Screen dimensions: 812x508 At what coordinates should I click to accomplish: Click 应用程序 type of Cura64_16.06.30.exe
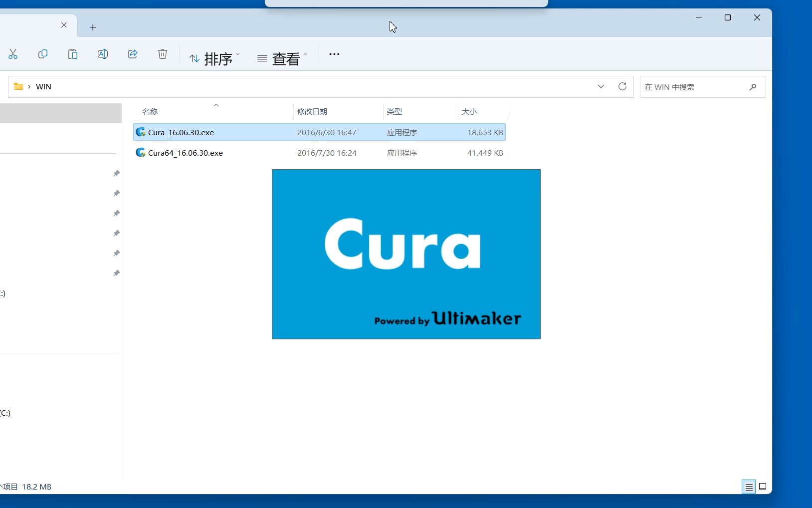pos(402,153)
